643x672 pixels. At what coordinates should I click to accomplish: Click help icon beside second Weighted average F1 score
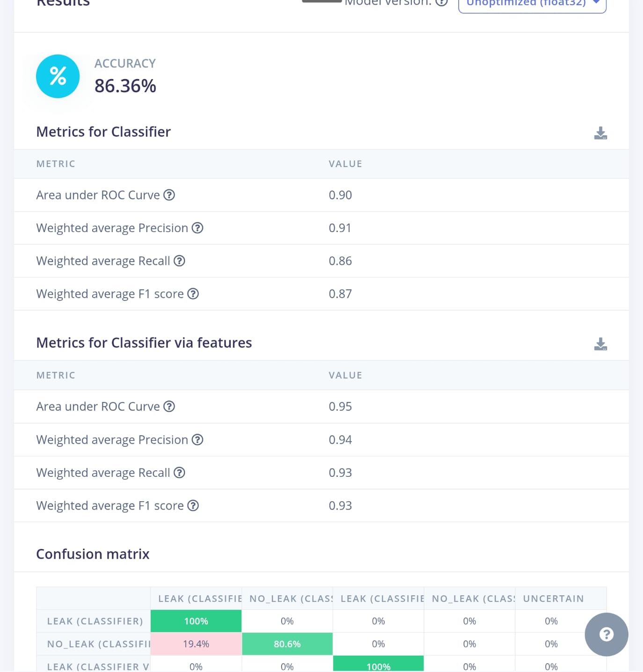coord(193,506)
